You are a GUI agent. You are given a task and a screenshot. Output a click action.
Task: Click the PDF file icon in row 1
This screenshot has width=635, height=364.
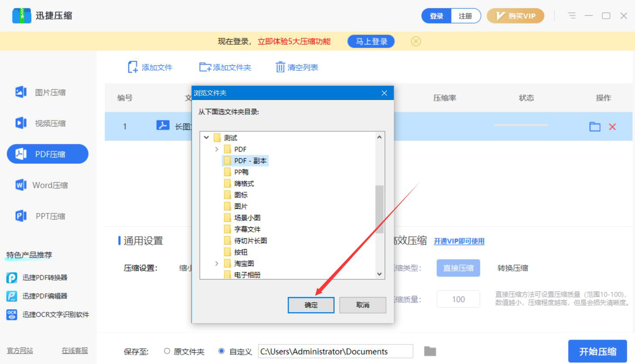tap(163, 126)
